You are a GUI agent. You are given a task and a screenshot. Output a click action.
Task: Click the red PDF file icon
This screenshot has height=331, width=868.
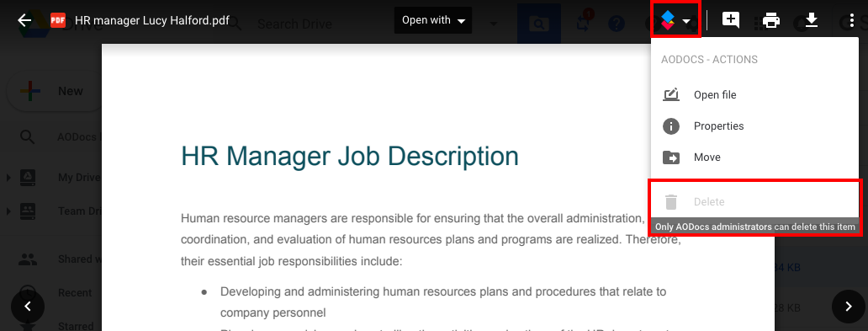pyautogui.click(x=57, y=20)
